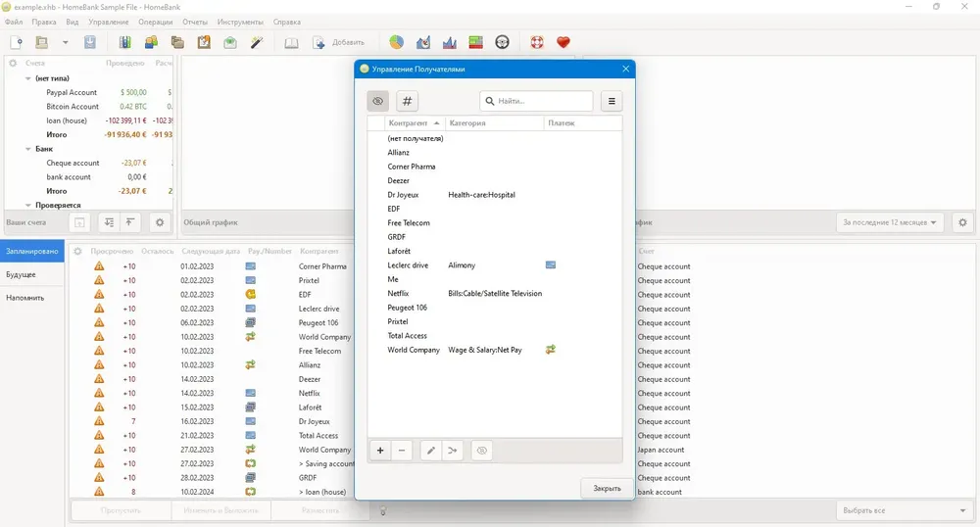
Task: Add a new payee with plus button
Action: (x=380, y=451)
